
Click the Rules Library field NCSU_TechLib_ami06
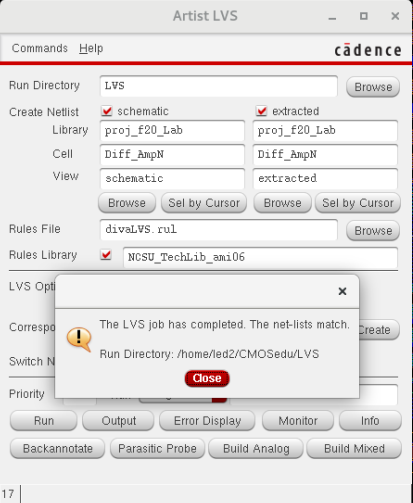click(x=260, y=257)
